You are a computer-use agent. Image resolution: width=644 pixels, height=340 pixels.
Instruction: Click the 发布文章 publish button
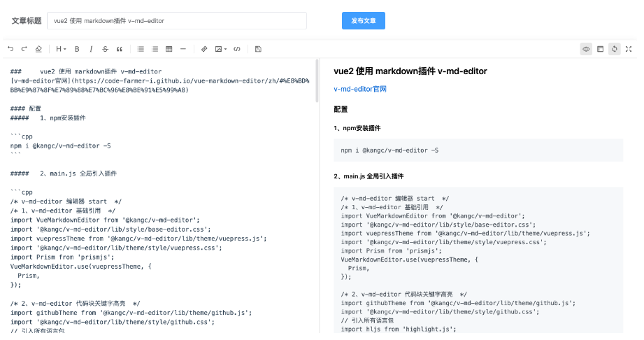click(x=364, y=20)
